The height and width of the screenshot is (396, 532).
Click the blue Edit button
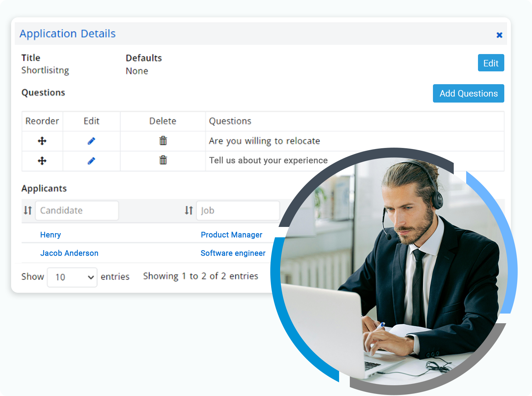tap(491, 63)
